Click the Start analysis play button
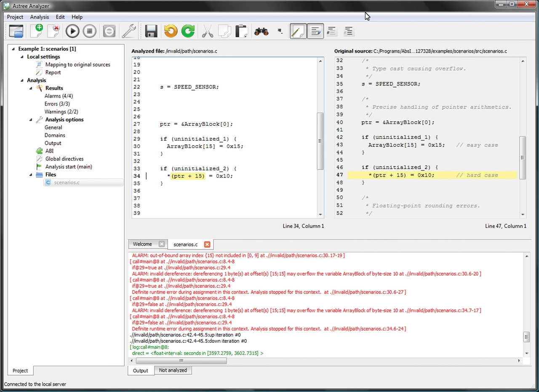The height and width of the screenshot is (392, 539). (x=72, y=31)
